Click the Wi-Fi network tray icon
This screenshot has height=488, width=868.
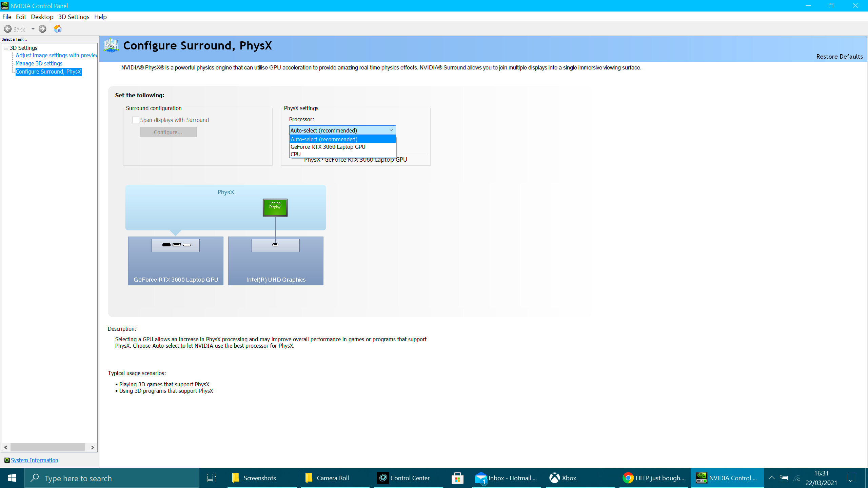(797, 478)
